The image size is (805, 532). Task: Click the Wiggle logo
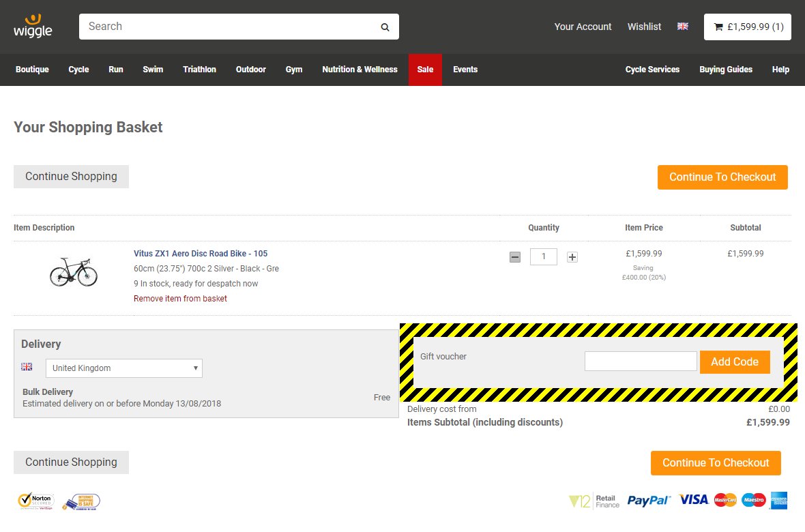click(33, 26)
